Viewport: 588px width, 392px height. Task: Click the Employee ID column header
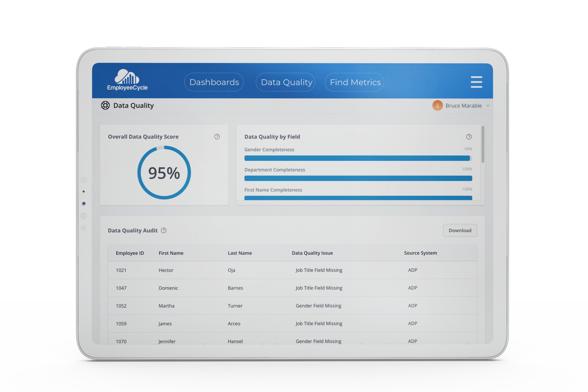coord(130,253)
